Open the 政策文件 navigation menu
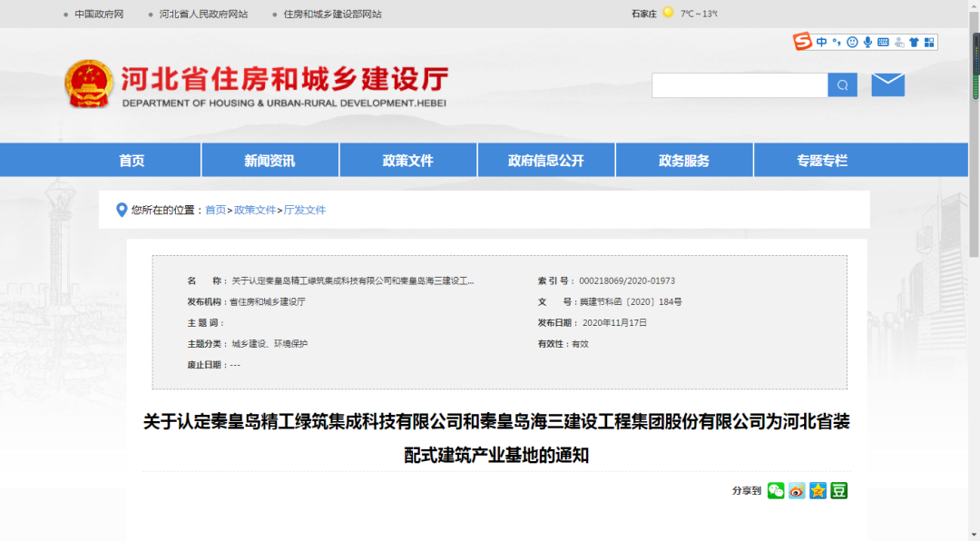The image size is (980, 541). pos(408,161)
